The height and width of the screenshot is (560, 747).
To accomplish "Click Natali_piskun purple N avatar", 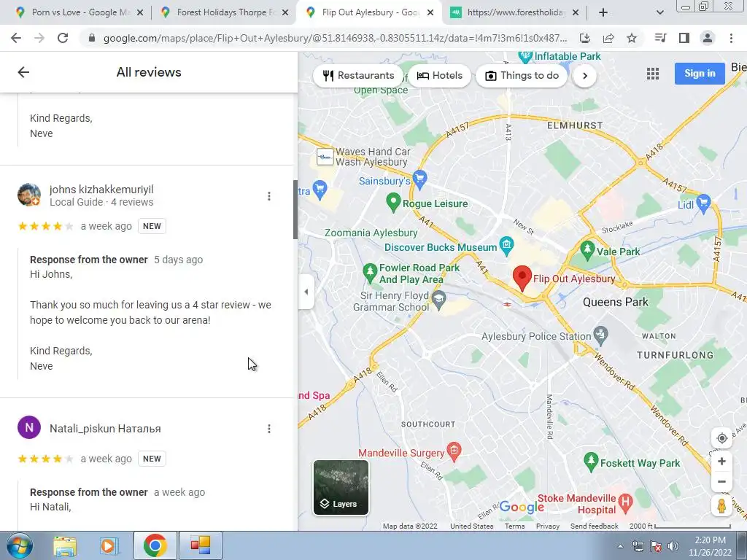I will pyautogui.click(x=29, y=427).
